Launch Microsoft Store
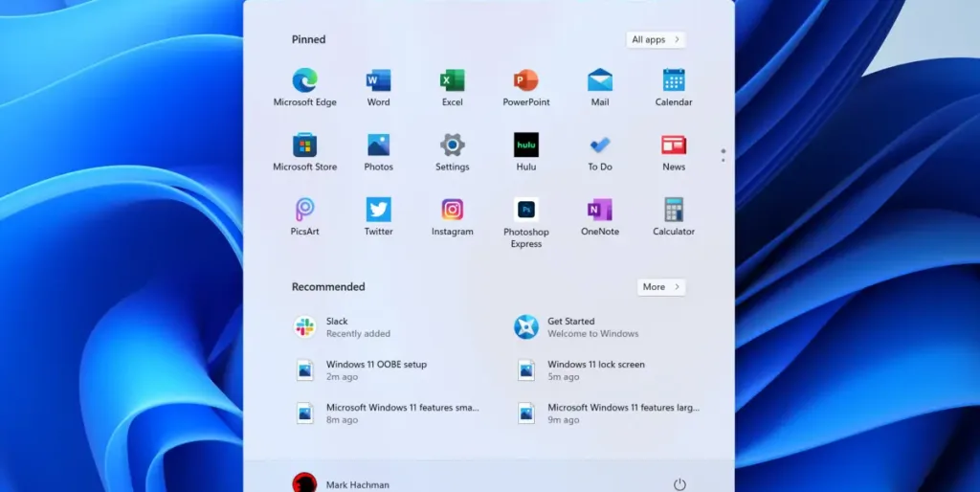This screenshot has height=492, width=980. pos(305,152)
